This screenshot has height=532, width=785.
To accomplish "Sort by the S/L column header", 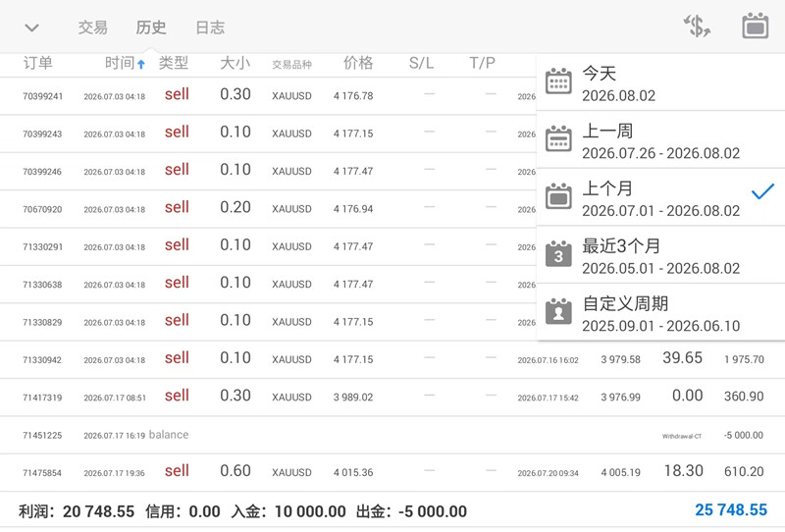I will [x=421, y=63].
